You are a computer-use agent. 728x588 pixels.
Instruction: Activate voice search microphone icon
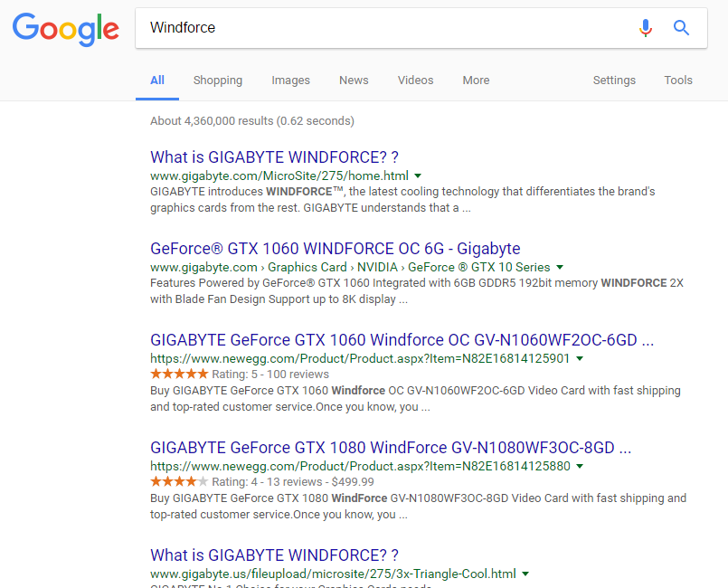(x=645, y=28)
